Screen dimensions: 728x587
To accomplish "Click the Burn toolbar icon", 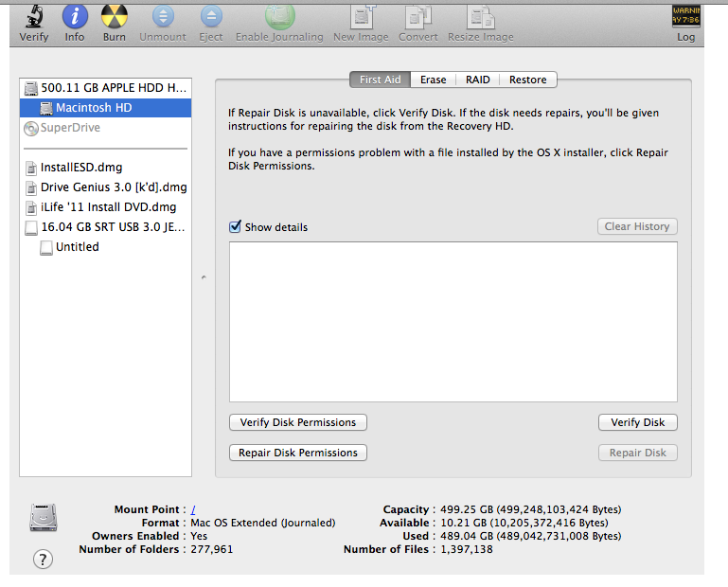I will [115, 16].
